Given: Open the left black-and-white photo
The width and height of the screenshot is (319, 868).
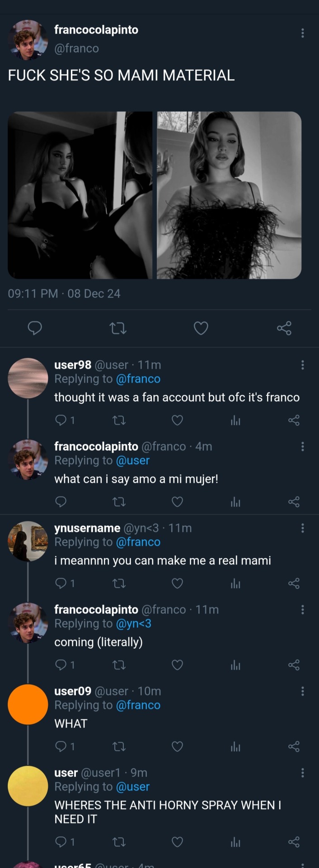Looking at the screenshot, I should (x=80, y=195).
